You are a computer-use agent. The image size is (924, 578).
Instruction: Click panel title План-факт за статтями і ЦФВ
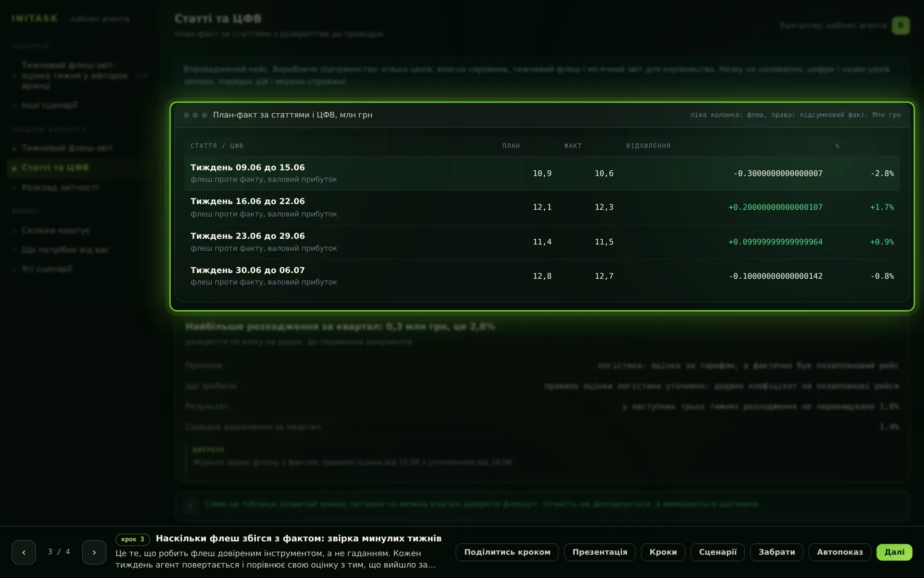click(293, 115)
